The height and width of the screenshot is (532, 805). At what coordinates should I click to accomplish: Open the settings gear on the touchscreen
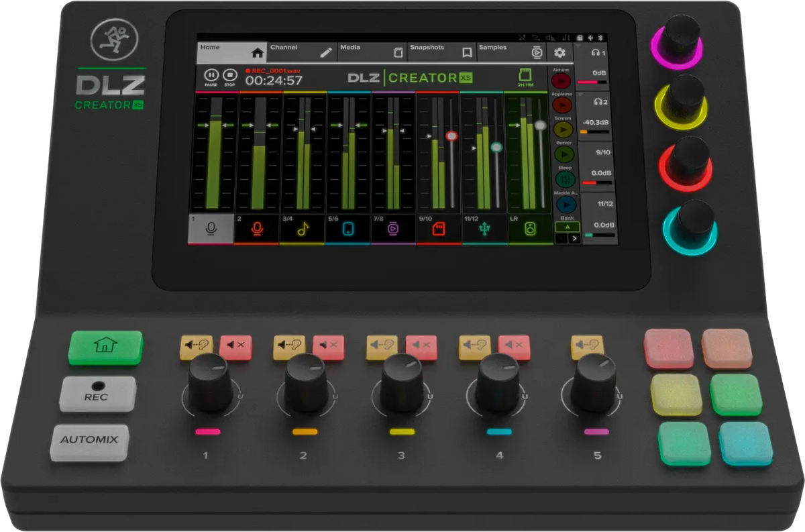(559, 52)
